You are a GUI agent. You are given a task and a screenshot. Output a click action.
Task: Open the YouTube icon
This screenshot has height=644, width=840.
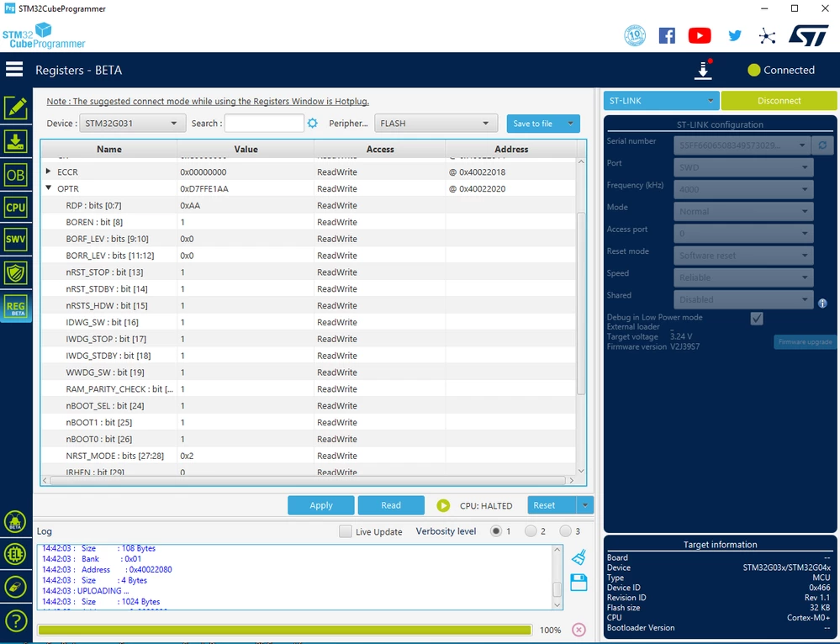tap(700, 36)
